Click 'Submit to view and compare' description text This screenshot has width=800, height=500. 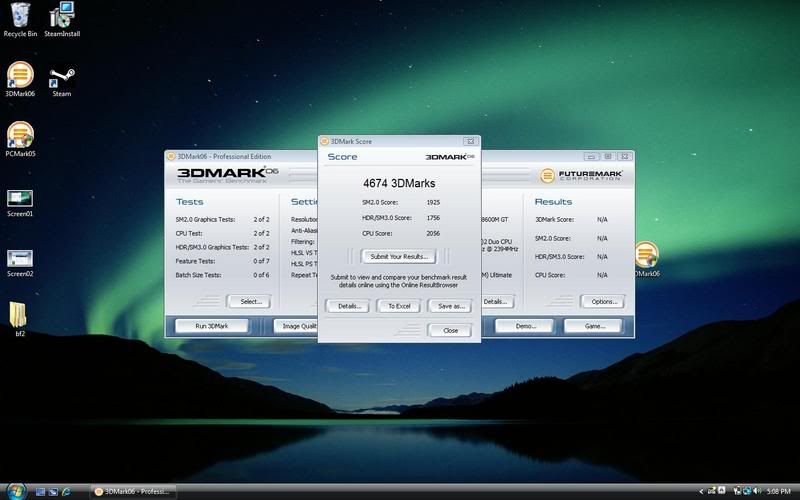[398, 281]
